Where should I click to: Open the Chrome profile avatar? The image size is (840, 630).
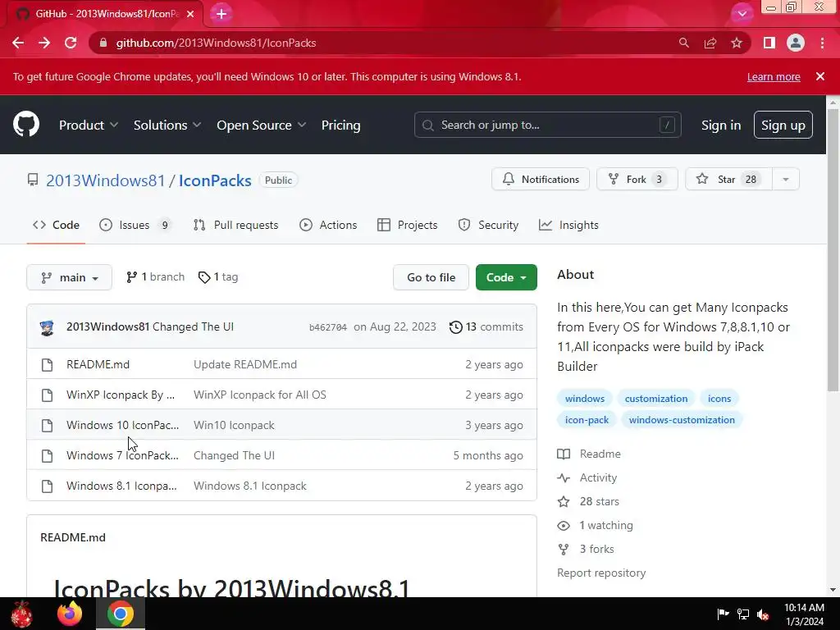[796, 43]
